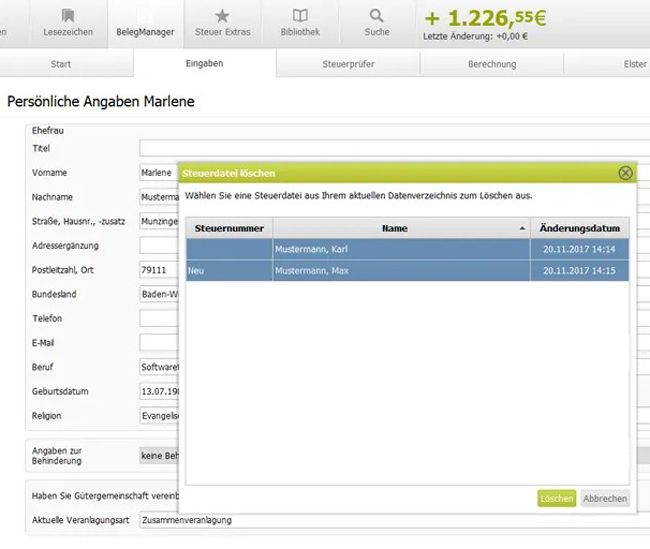Open the BelegManager toolbar item
The image size is (650, 549).
(x=145, y=24)
